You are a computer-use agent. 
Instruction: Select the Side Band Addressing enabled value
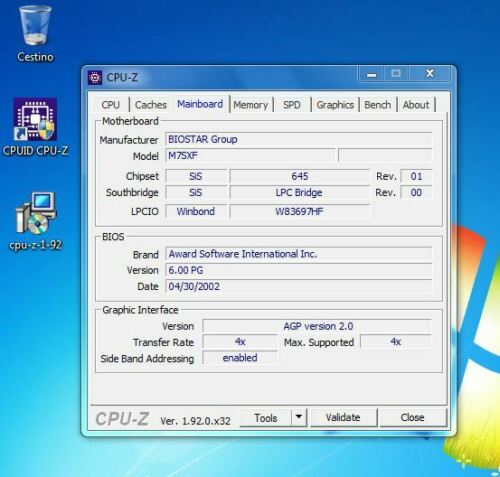[240, 358]
